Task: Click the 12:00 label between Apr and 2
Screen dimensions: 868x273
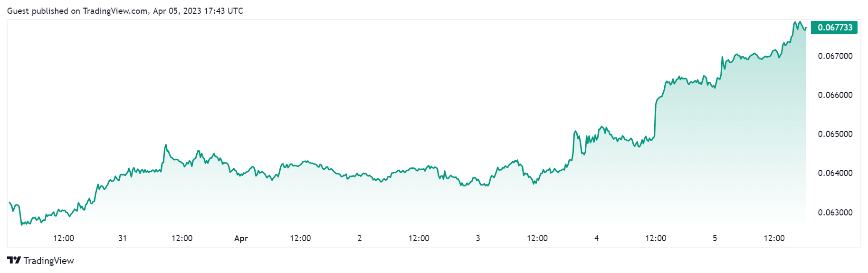Action: (x=300, y=238)
